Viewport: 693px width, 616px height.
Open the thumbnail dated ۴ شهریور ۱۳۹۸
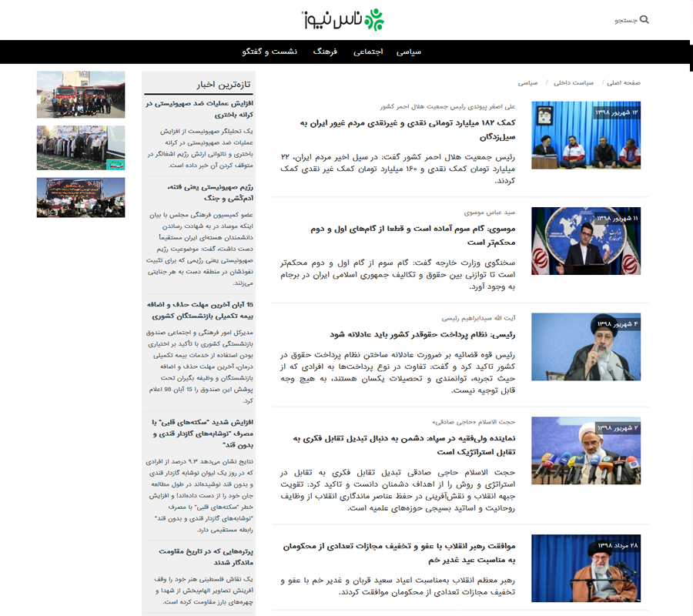[x=586, y=347]
